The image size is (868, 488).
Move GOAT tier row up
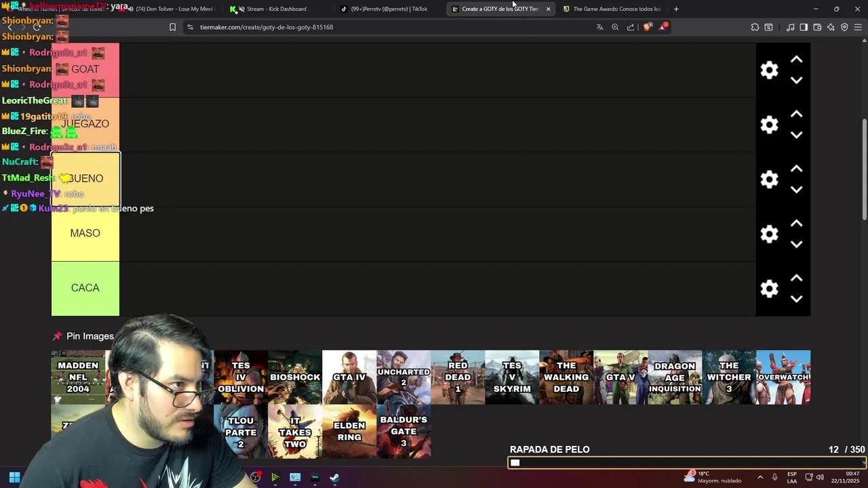tap(796, 60)
